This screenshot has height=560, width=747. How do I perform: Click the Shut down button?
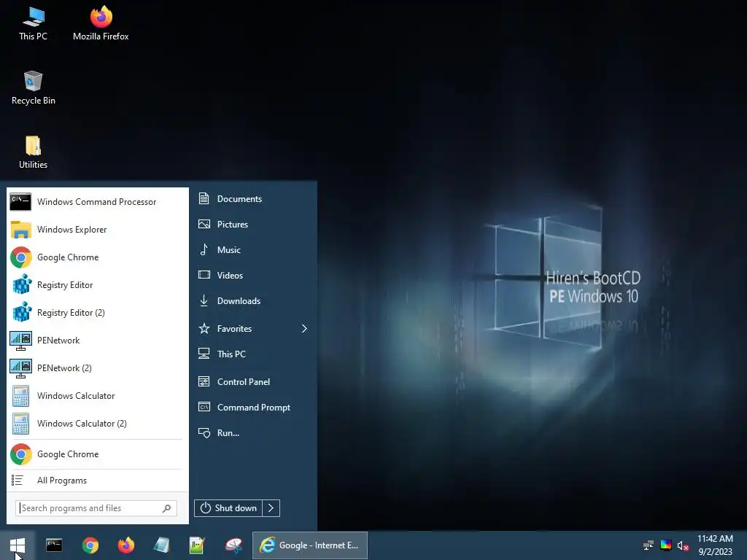tap(228, 508)
